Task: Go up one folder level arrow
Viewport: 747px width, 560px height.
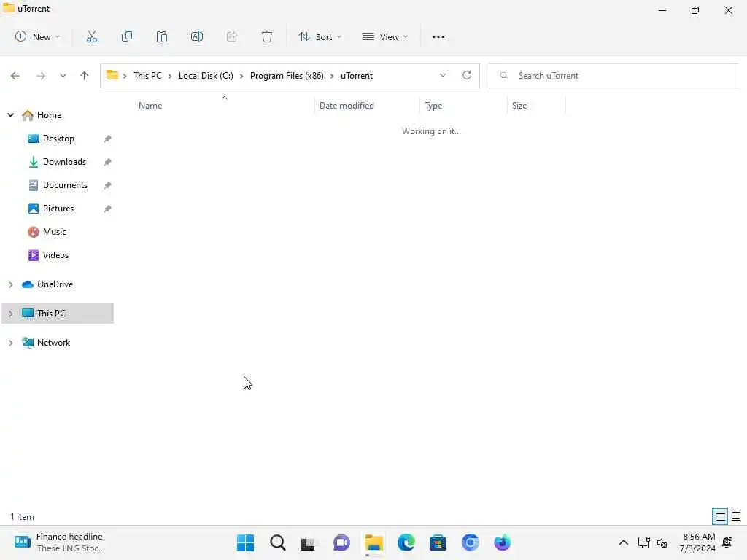Action: (x=85, y=76)
